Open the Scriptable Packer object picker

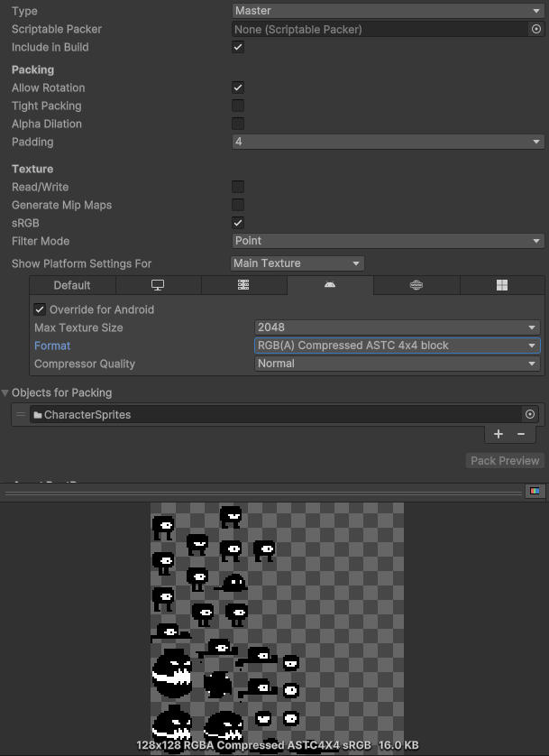pyautogui.click(x=536, y=29)
